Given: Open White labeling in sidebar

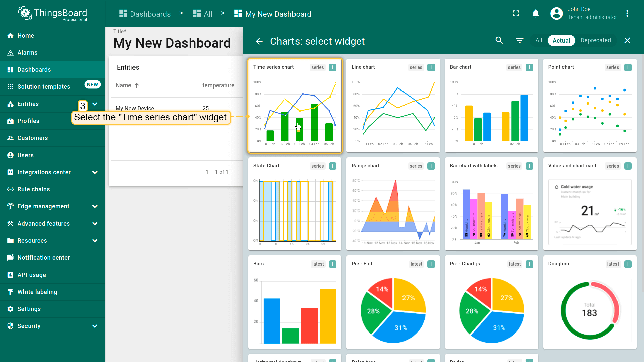Looking at the screenshot, I should tap(52, 292).
